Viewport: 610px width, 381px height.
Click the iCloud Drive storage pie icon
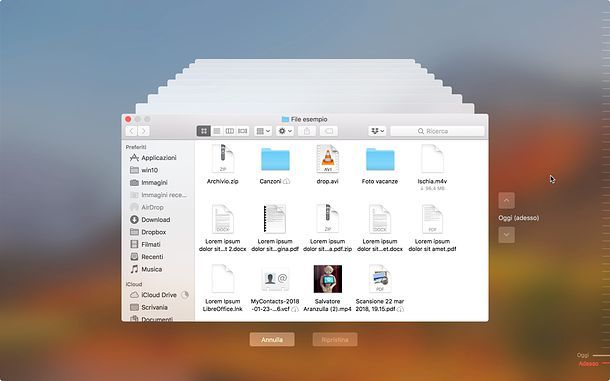point(185,295)
